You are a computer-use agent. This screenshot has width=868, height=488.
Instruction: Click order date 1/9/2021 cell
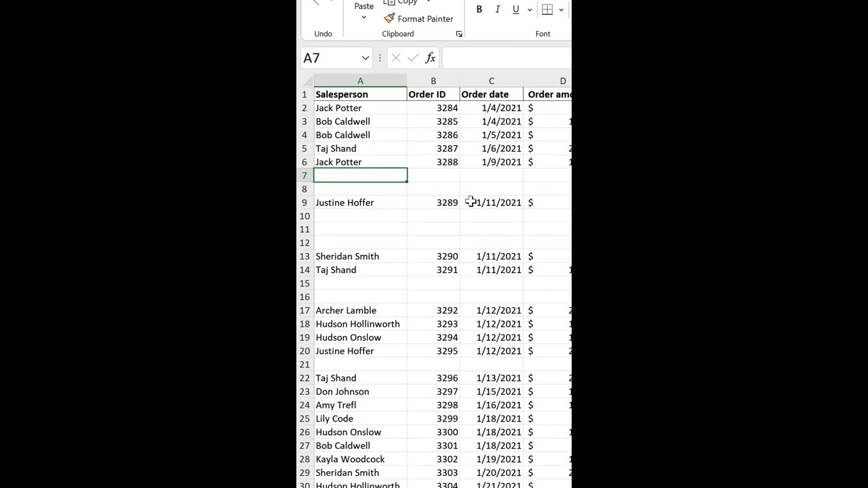pos(492,163)
